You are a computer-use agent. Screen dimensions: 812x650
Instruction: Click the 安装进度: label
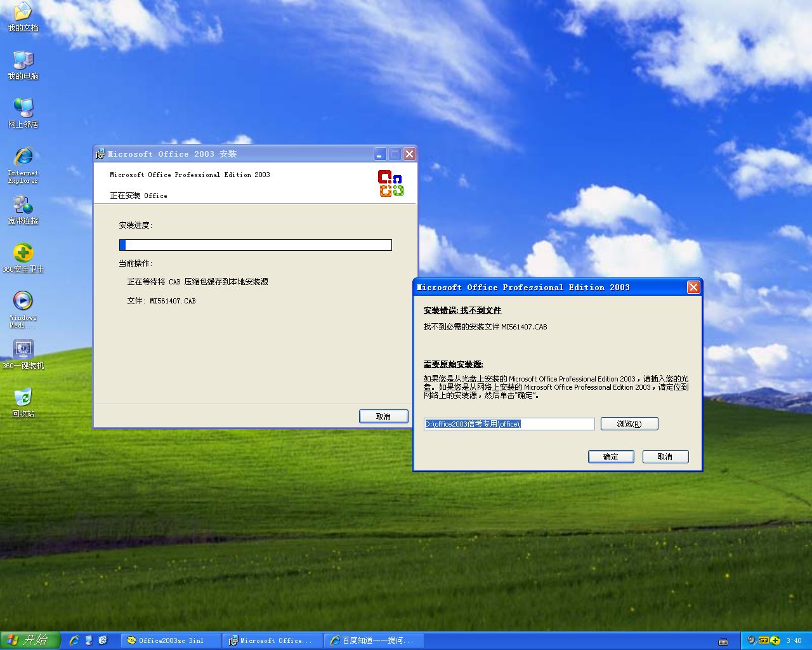136,225
